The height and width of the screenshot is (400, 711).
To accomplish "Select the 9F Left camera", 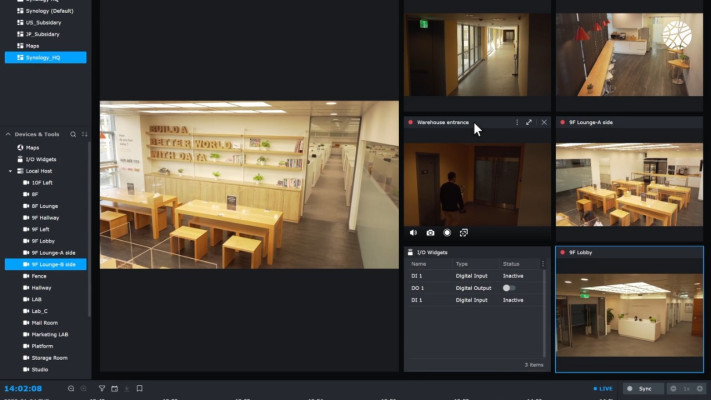I will [45, 229].
